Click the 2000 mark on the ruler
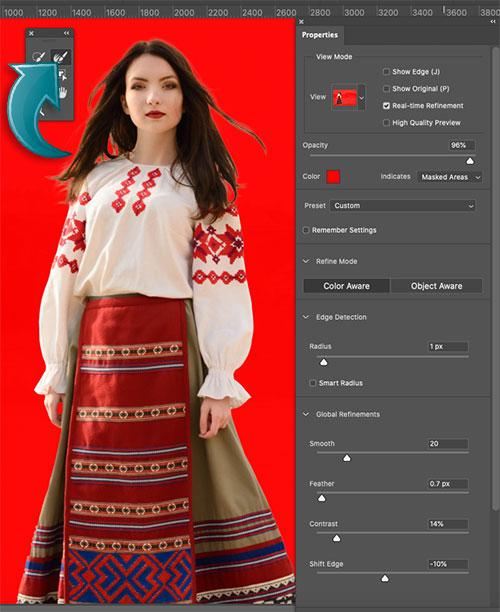The height and width of the screenshot is (612, 500). (184, 13)
